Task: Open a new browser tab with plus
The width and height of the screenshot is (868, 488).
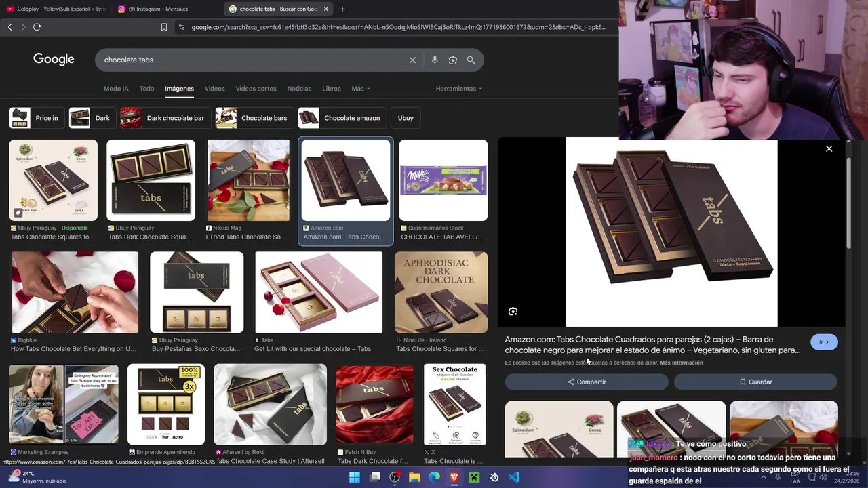Action: (x=342, y=9)
